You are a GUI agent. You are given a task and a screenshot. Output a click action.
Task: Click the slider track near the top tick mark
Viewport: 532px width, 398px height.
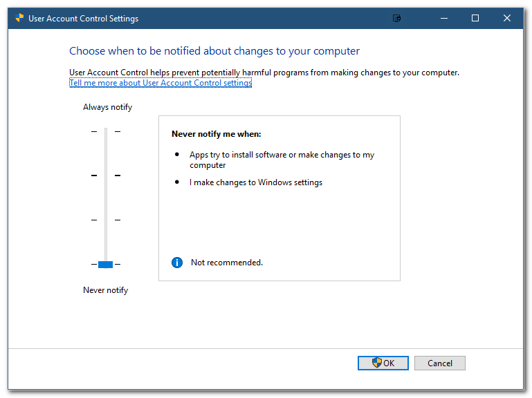[x=106, y=131]
